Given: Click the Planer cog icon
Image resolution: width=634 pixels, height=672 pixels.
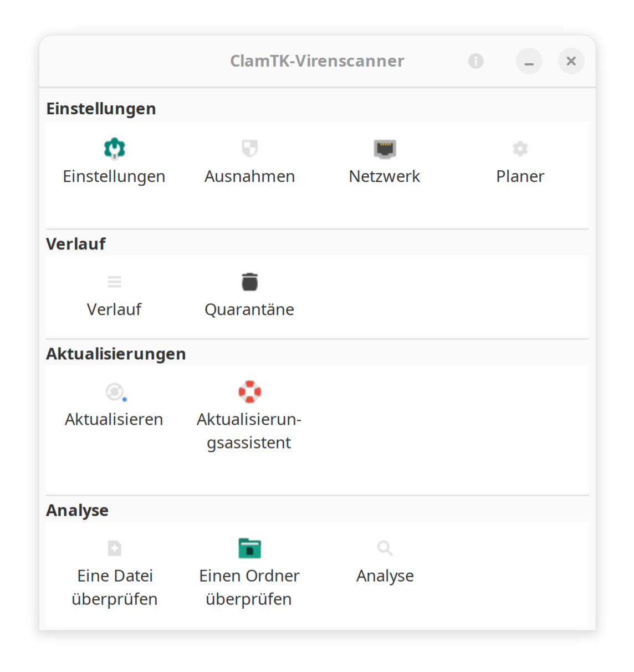Looking at the screenshot, I should click(x=520, y=148).
